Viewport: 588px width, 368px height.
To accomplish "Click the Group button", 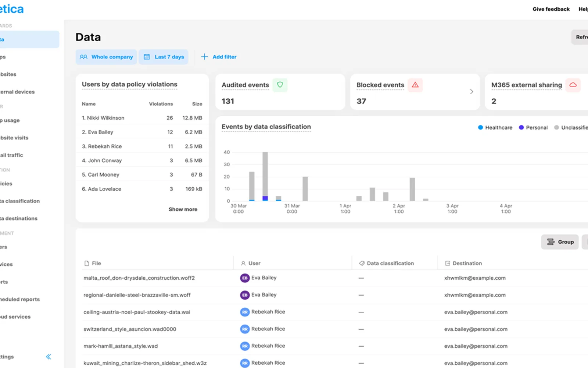I will [560, 242].
